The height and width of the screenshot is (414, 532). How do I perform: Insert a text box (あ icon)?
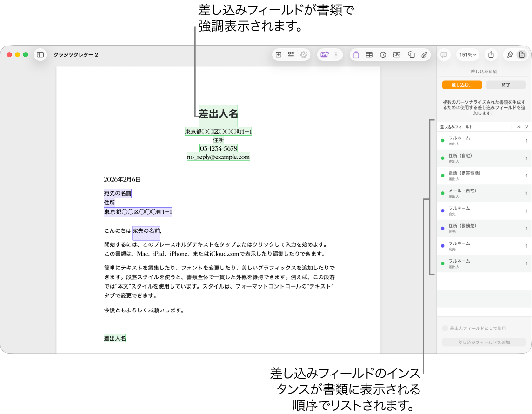click(x=397, y=54)
